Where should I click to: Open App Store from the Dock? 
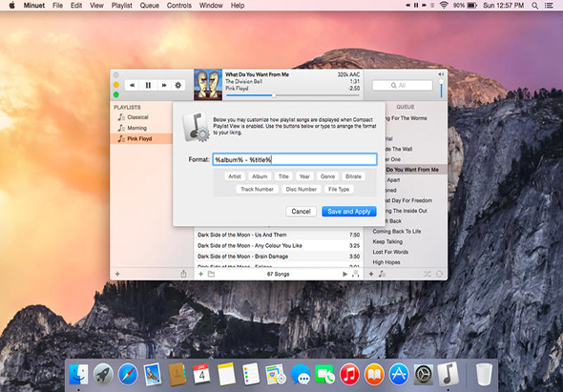[x=399, y=374]
